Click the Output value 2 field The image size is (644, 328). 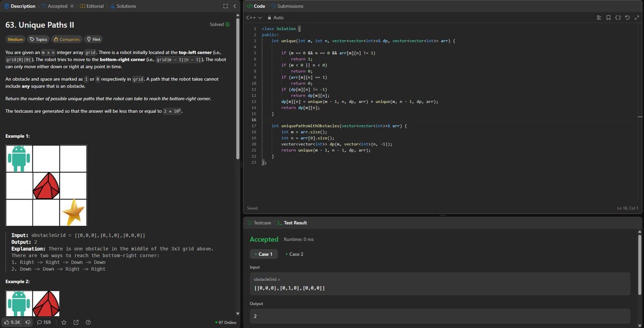pos(440,316)
